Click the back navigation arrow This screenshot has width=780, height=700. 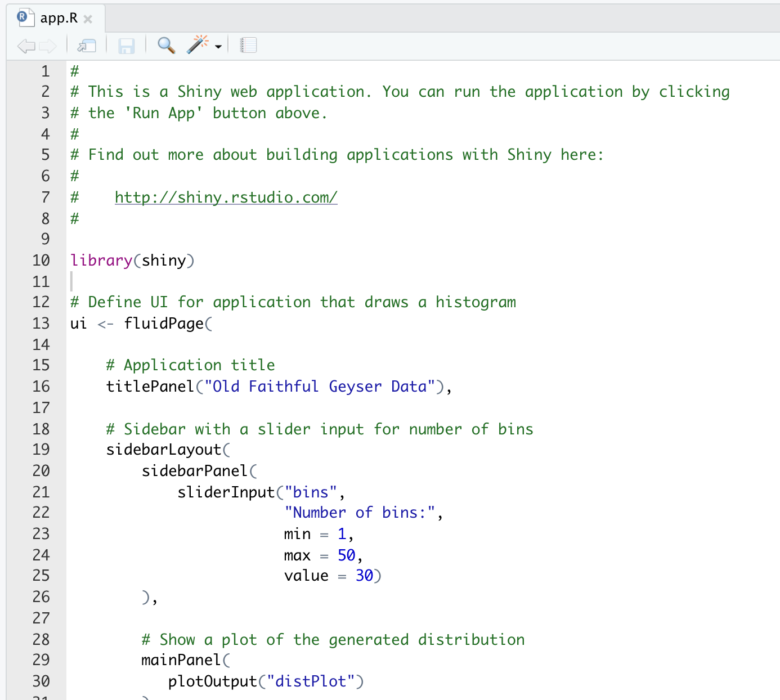[x=26, y=46]
